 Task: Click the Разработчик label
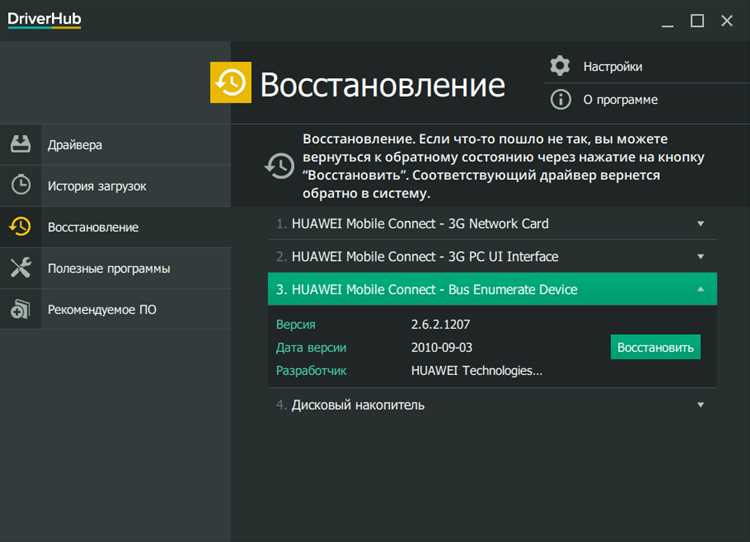(x=311, y=370)
